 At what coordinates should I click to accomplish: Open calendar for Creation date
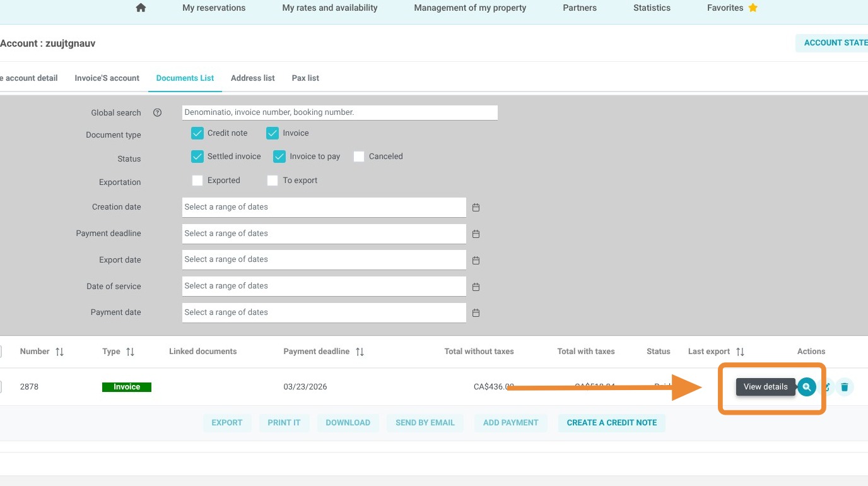tap(476, 207)
